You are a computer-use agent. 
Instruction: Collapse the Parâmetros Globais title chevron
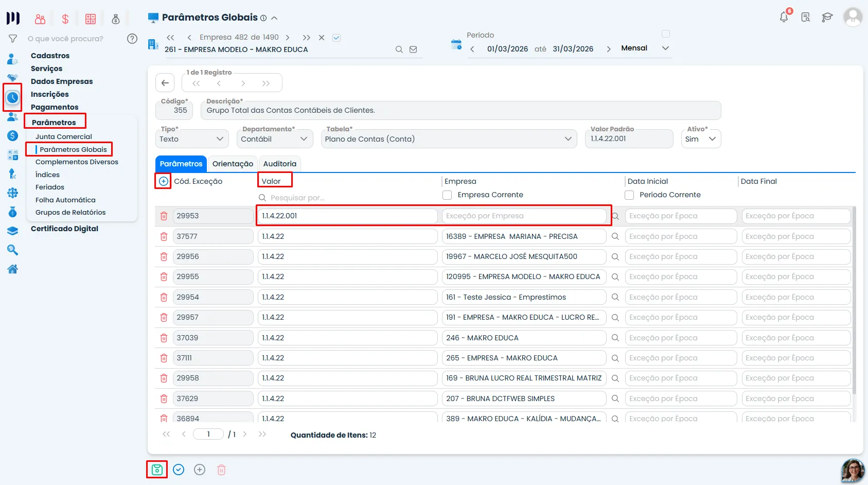274,18
